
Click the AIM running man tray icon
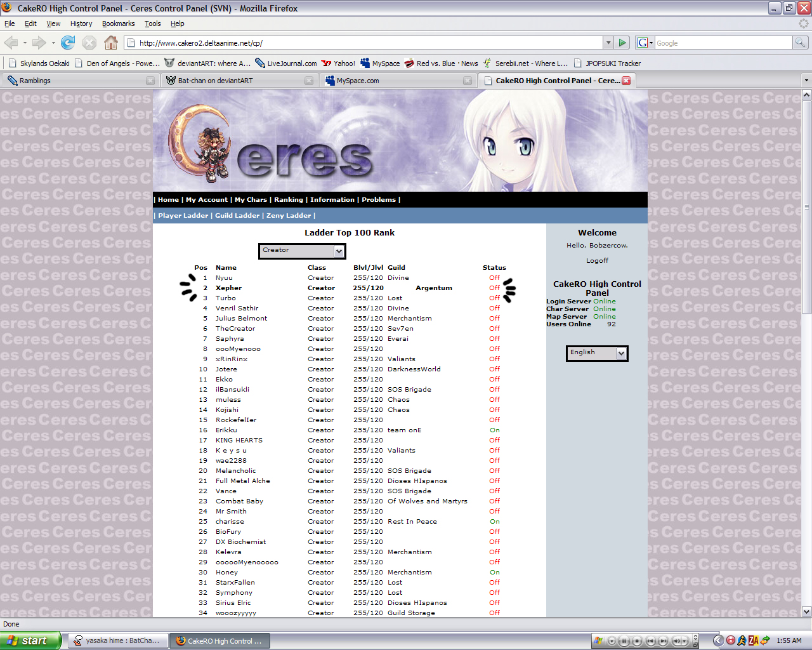coord(742,640)
